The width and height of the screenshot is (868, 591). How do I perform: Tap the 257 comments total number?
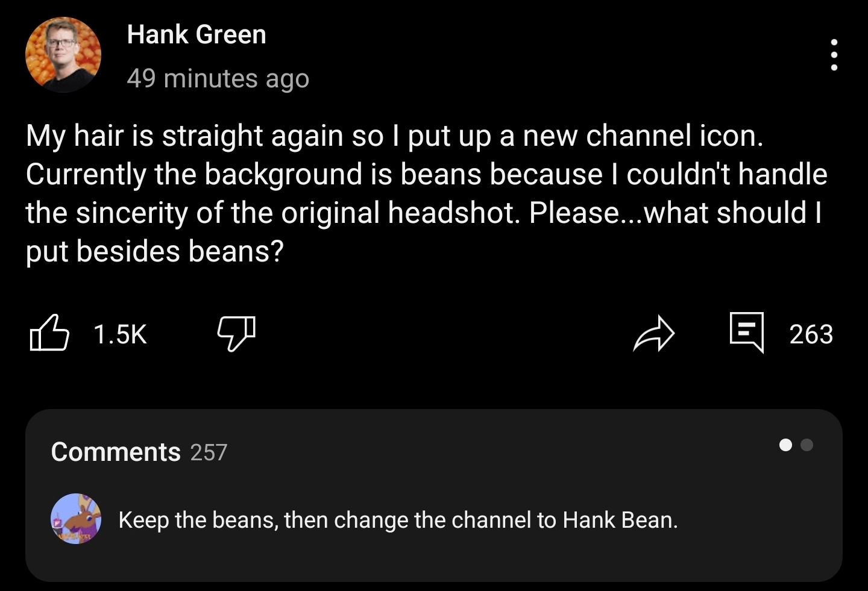point(209,452)
